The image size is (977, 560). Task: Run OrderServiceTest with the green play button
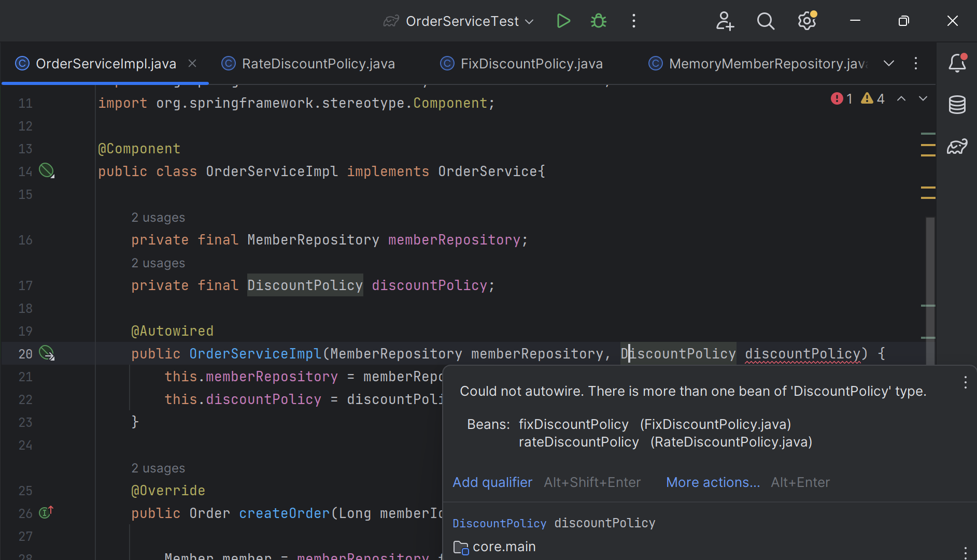pos(563,21)
